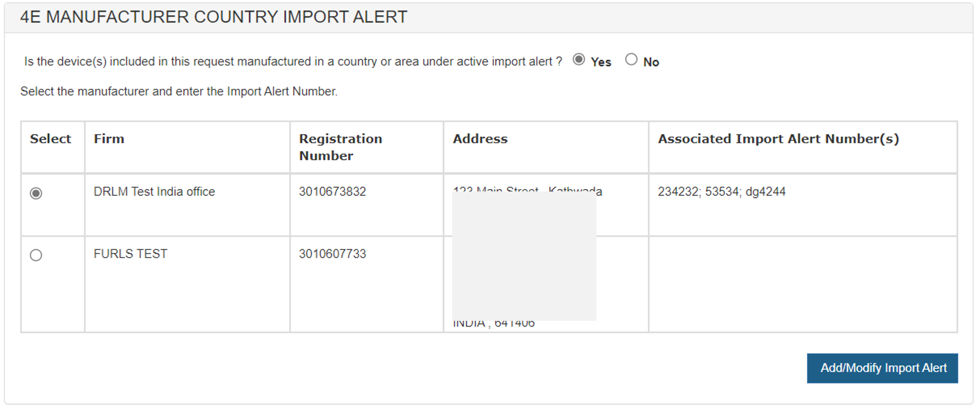Click the gray box covering the addresses
Image resolution: width=980 pixels, height=410 pixels.
point(524,256)
